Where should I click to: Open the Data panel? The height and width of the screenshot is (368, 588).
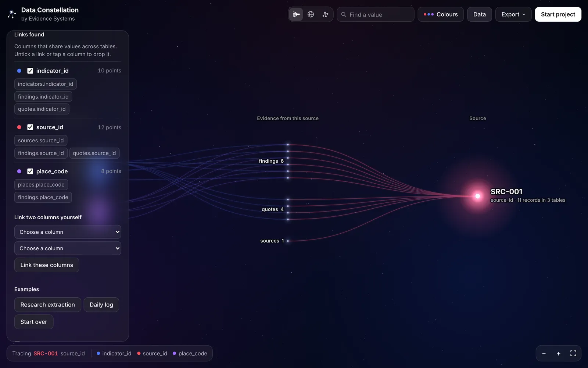point(480,14)
